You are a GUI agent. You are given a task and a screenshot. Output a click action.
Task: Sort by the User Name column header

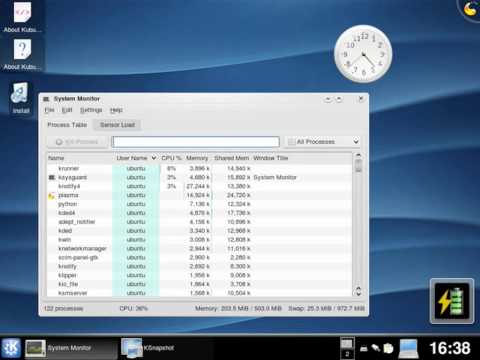136,158
